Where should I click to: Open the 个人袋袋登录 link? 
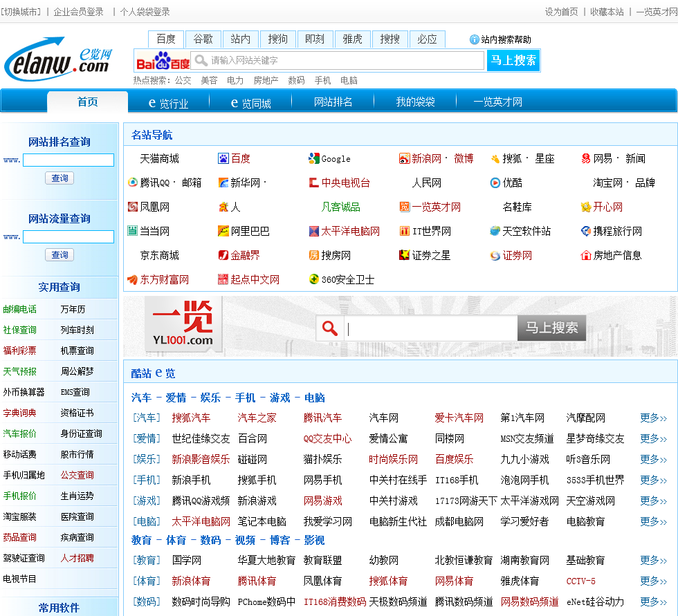[x=145, y=12]
